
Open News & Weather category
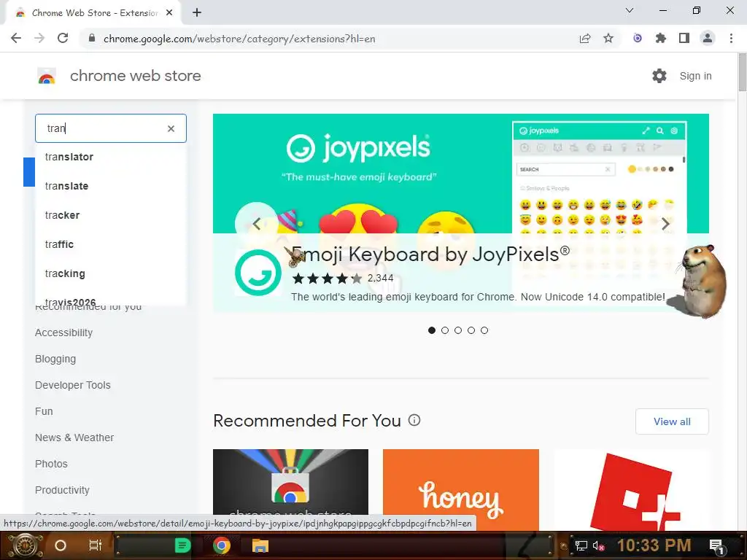click(74, 437)
